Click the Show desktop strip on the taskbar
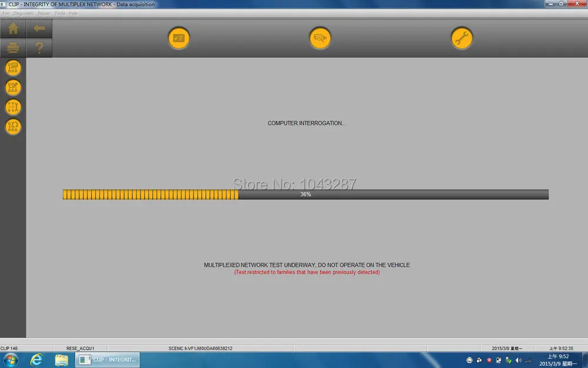This screenshot has width=588, height=368. pyautogui.click(x=585, y=360)
